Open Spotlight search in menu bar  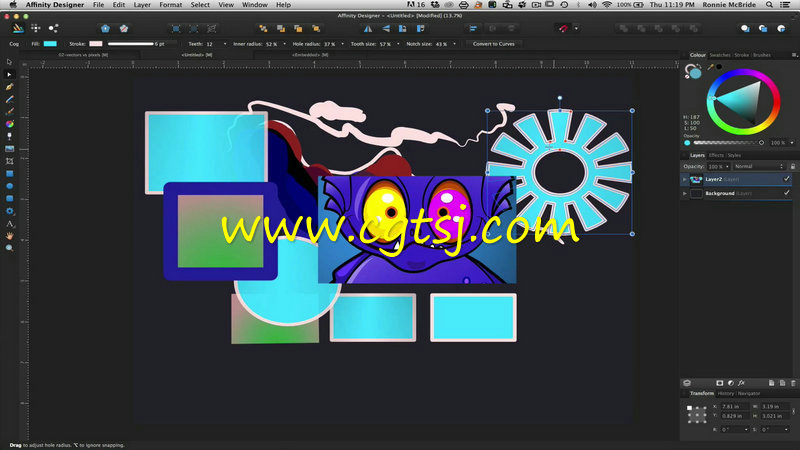769,5
